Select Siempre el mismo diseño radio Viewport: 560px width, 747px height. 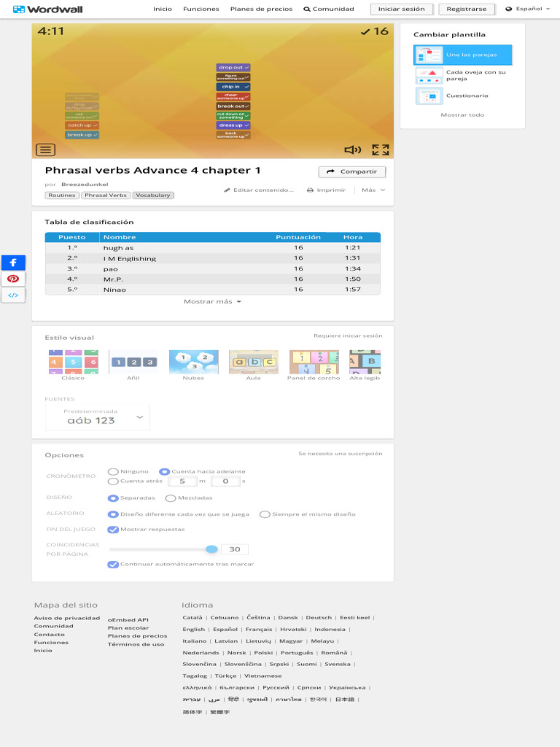265,514
